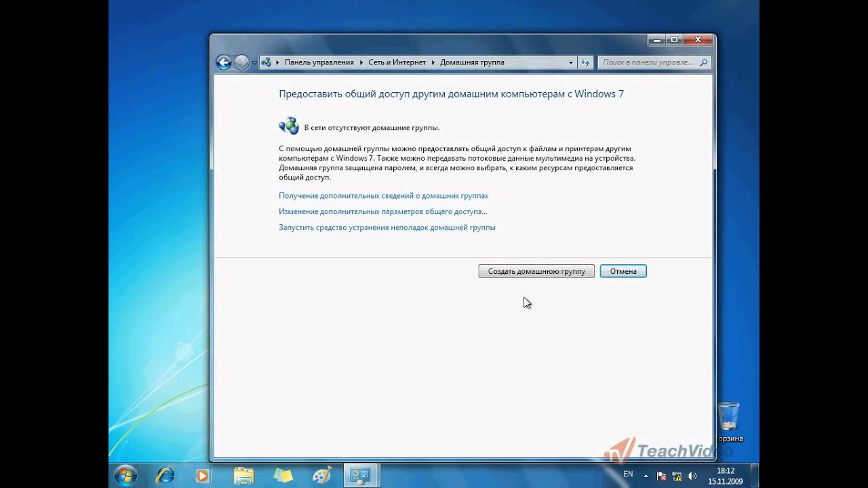Click the network tray icon
The image size is (868, 488).
[x=677, y=476]
